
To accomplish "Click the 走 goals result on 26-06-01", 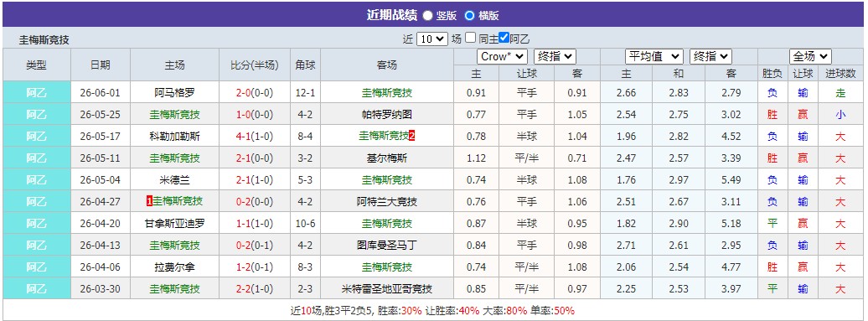I will 840,93.
